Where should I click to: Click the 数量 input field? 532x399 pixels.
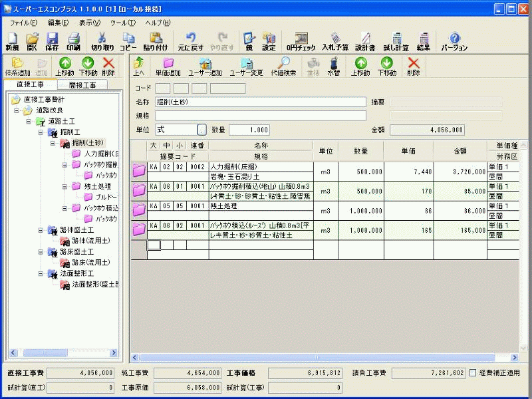coord(249,130)
